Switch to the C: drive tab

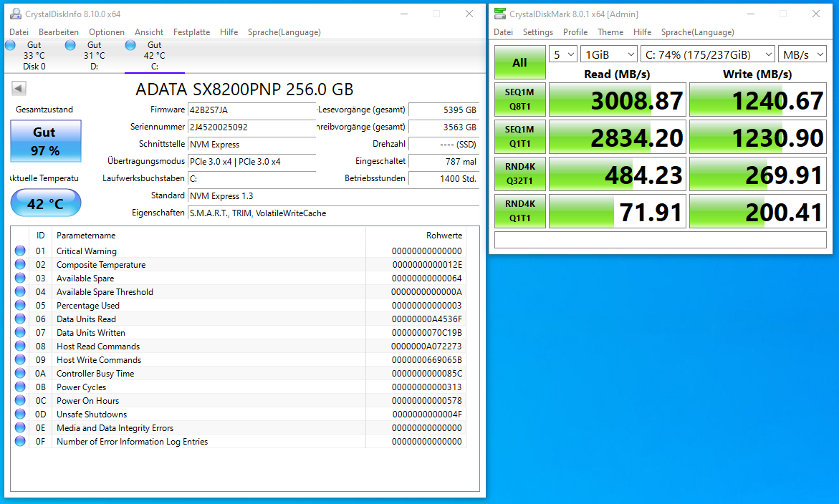155,56
